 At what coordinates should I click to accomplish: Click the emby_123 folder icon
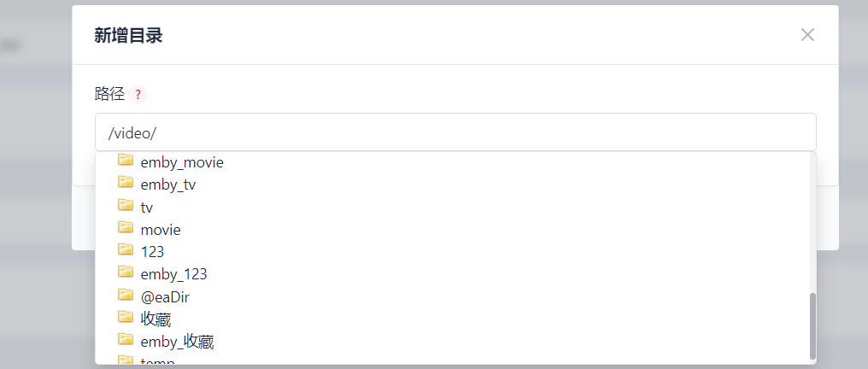tap(126, 271)
